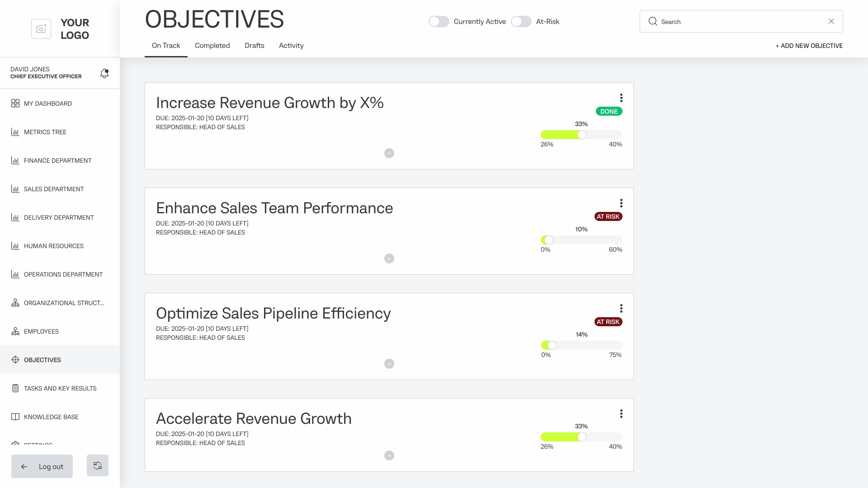Click Add New Objective link
This screenshot has width=868, height=488.
[809, 46]
